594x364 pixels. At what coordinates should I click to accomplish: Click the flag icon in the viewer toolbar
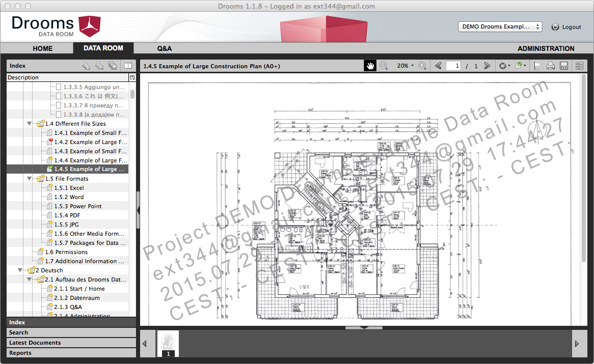[537, 66]
